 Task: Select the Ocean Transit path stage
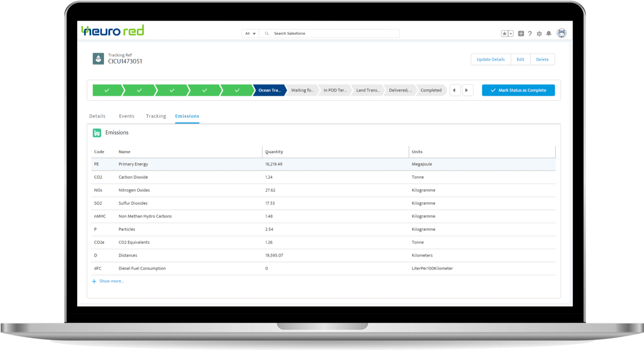(x=270, y=90)
